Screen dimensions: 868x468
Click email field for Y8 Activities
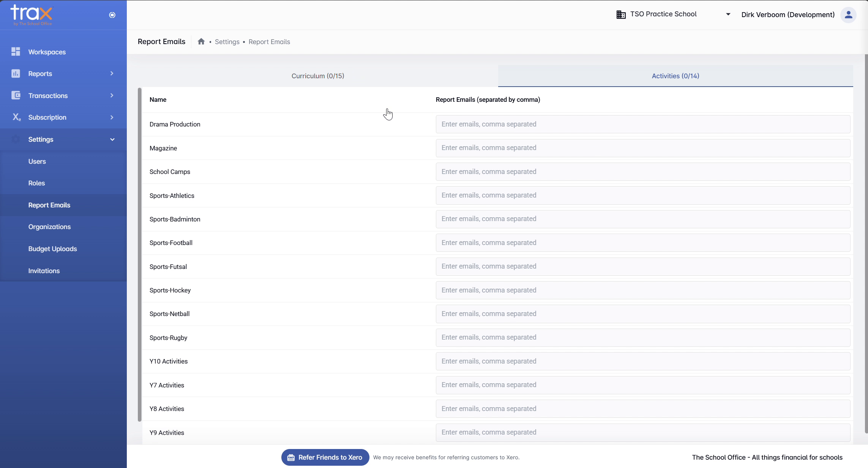pyautogui.click(x=643, y=409)
